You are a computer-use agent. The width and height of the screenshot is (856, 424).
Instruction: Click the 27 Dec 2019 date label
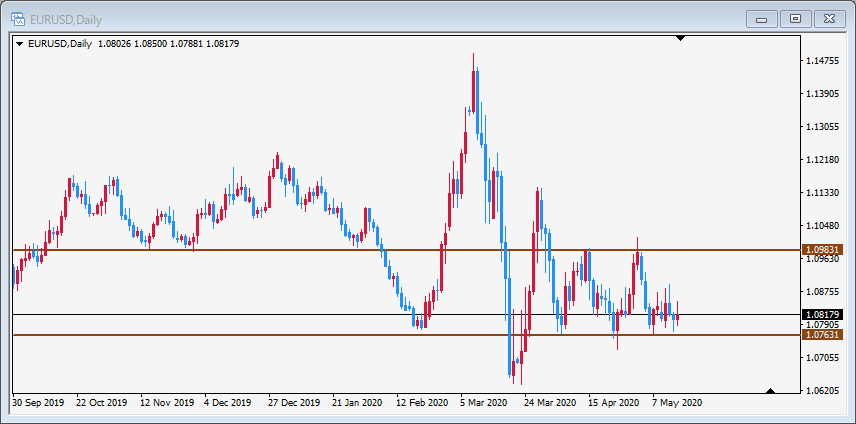[x=294, y=403]
